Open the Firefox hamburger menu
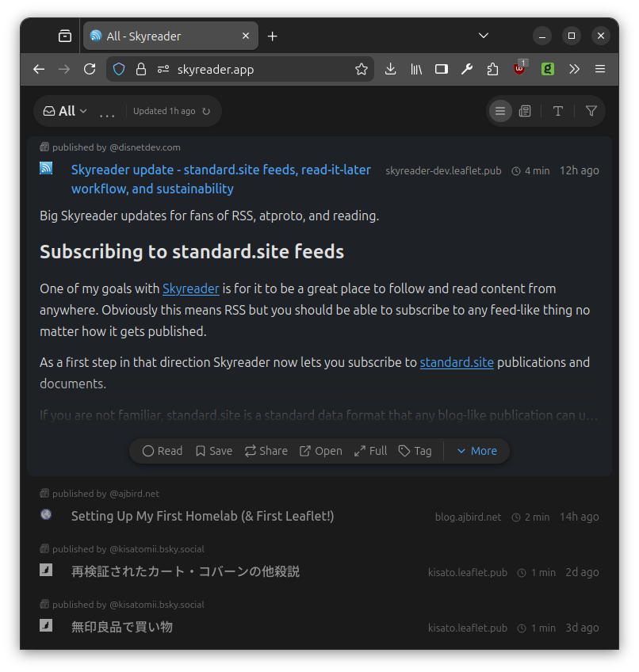The height and width of the screenshot is (672, 639). click(x=600, y=69)
